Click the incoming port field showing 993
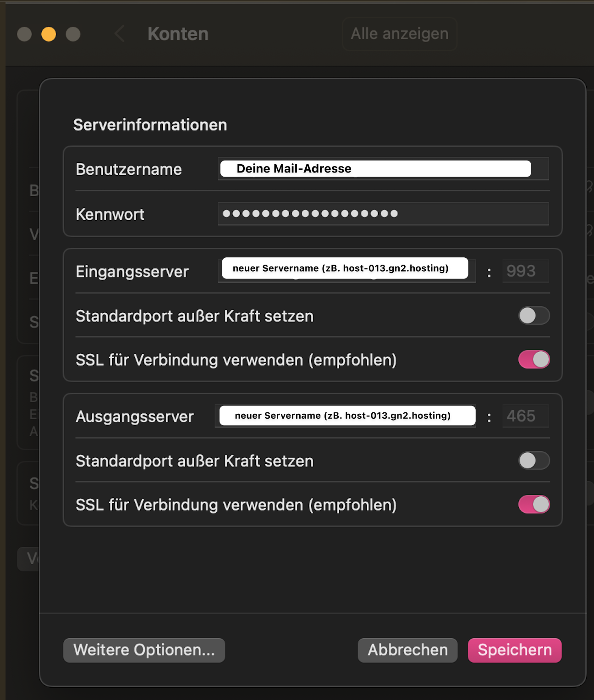 click(x=525, y=271)
